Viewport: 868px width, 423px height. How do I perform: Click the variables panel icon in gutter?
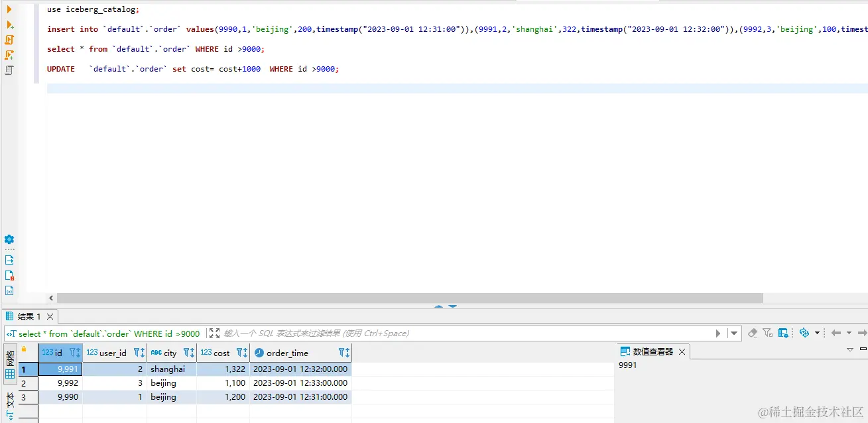[9, 290]
